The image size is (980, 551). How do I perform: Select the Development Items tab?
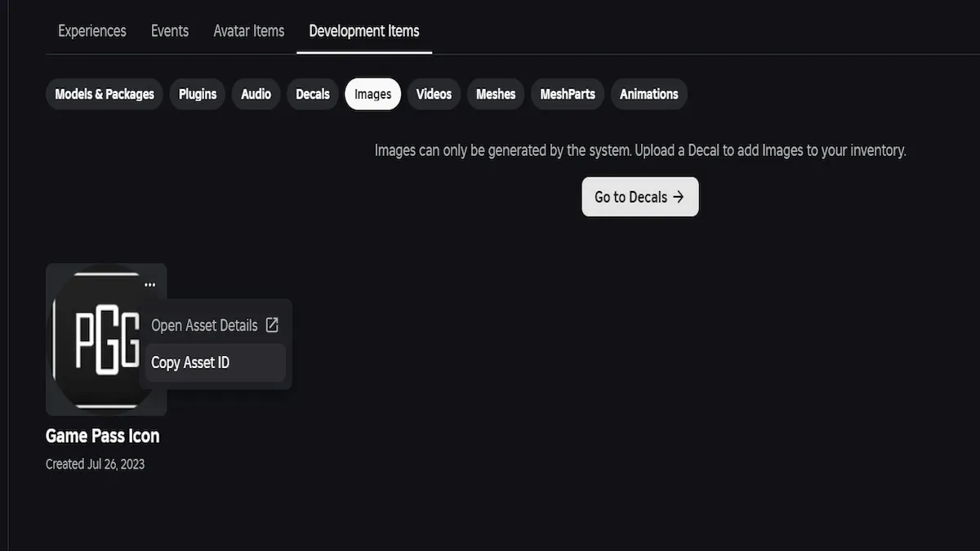pos(364,31)
